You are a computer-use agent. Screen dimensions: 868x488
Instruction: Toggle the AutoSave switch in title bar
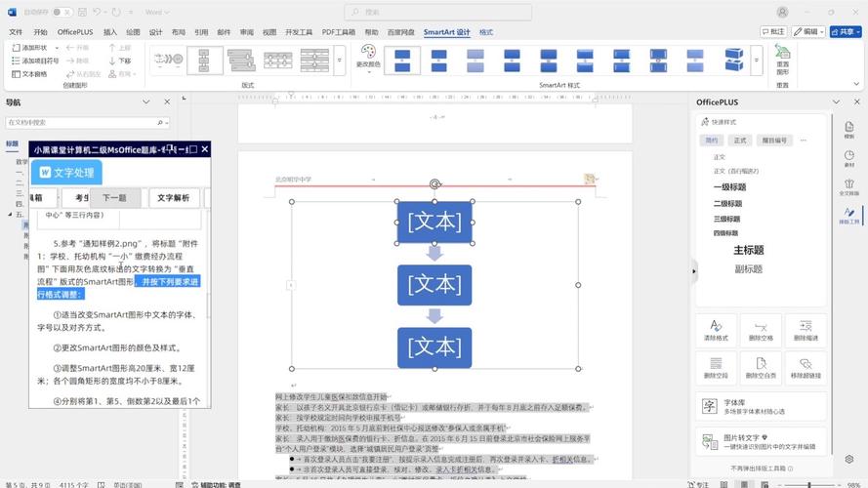62,12
